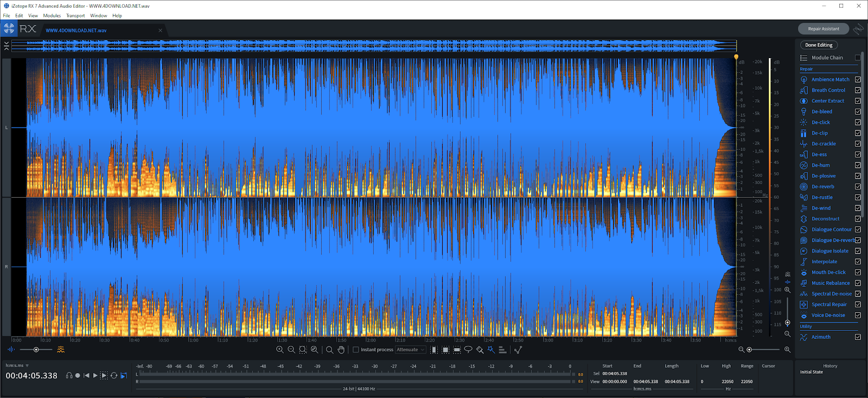This screenshot has width=868, height=398.
Task: Select the Grab hand tool
Action: click(x=341, y=350)
